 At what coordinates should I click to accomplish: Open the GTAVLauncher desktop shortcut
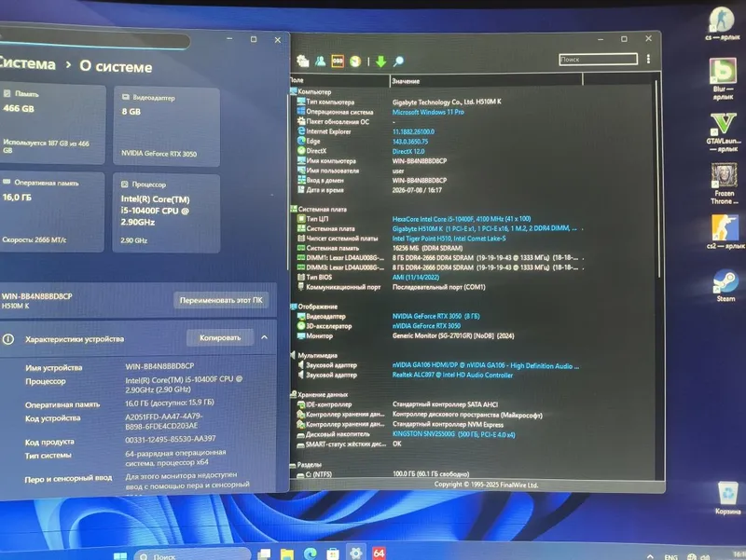pyautogui.click(x=724, y=132)
